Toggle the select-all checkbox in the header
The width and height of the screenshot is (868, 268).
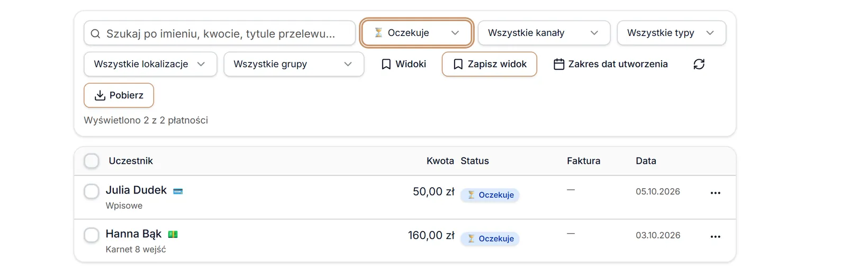[92, 161]
